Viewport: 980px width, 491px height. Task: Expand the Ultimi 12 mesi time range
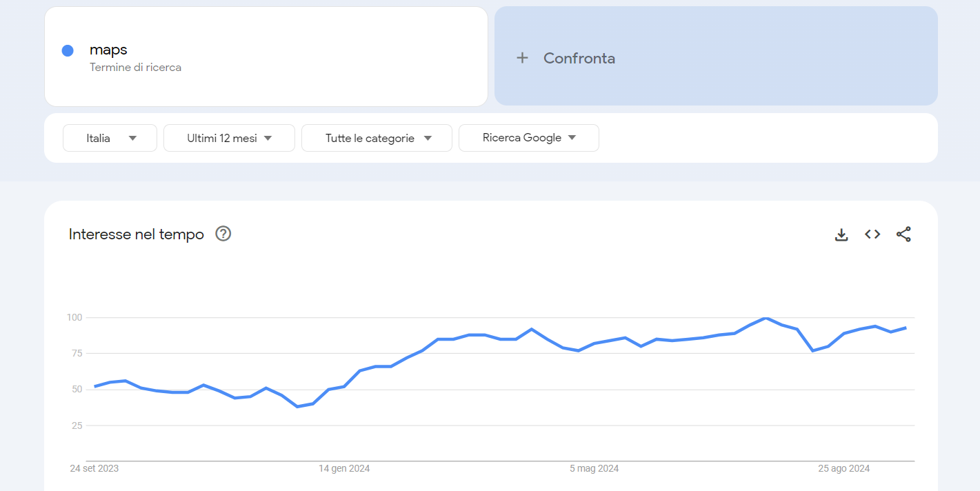point(229,138)
